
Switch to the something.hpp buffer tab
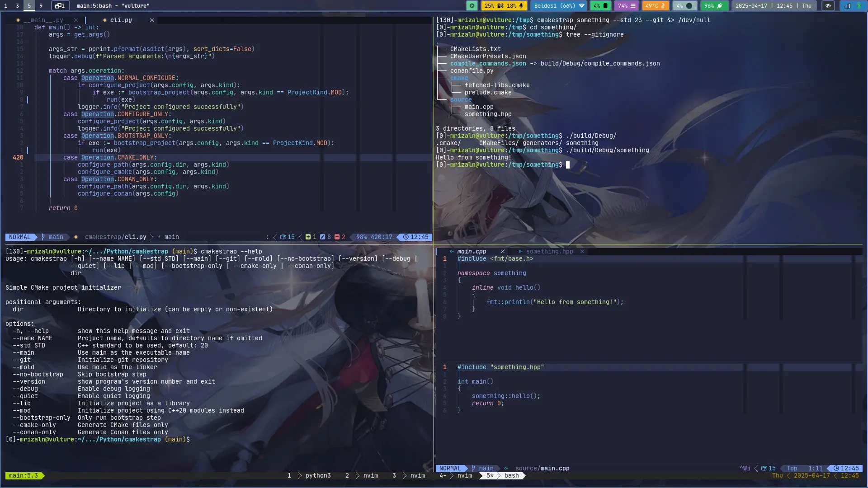point(549,252)
